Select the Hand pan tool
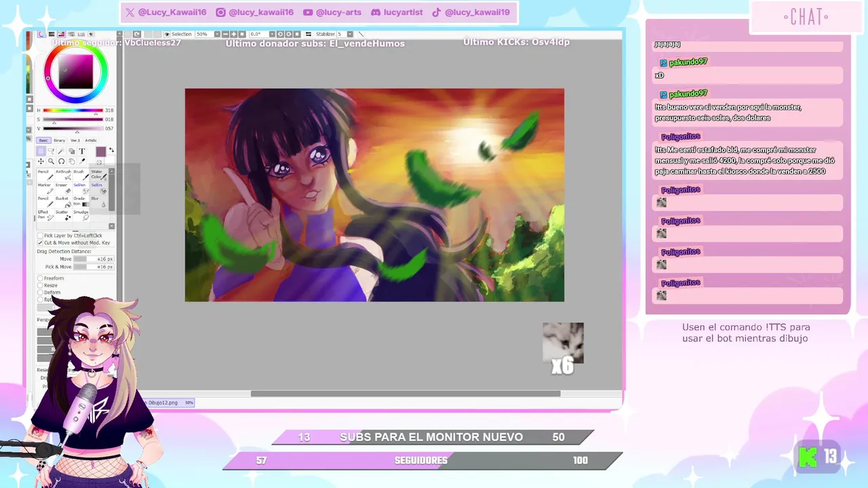This screenshot has height=488, width=868. click(72, 161)
